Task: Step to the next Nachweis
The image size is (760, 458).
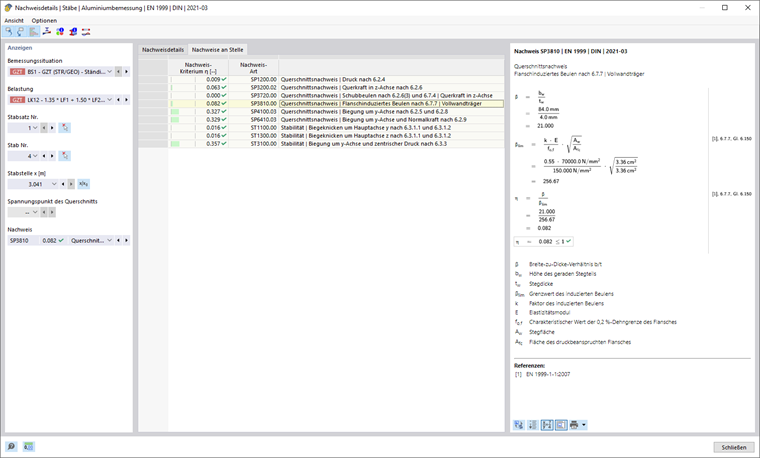Action: (127, 240)
